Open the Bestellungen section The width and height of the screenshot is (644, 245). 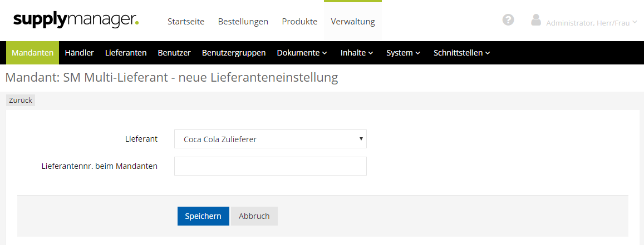point(243,22)
